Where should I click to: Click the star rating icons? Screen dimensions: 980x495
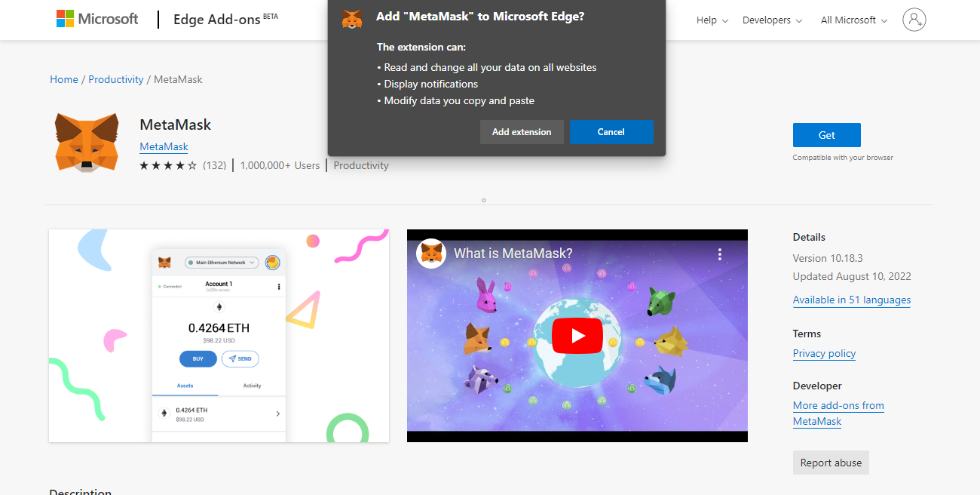pyautogui.click(x=168, y=165)
